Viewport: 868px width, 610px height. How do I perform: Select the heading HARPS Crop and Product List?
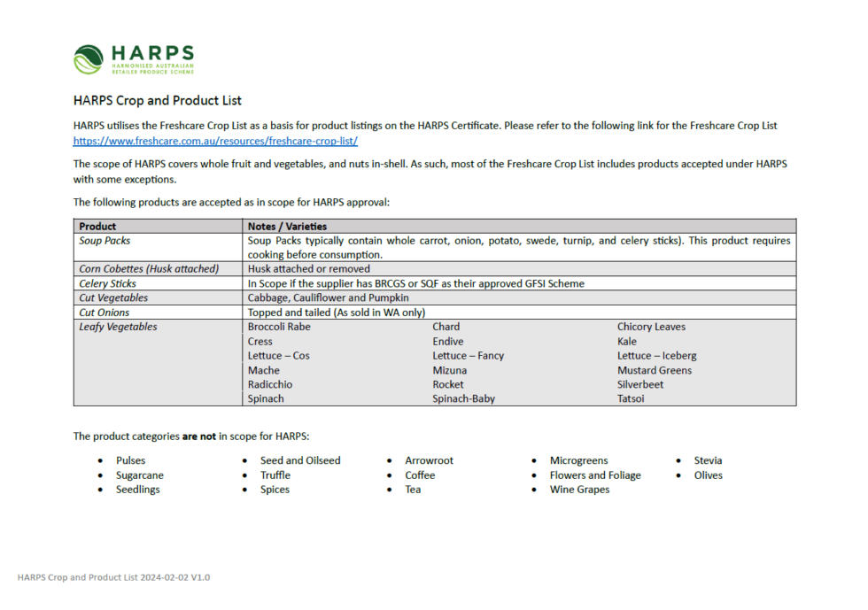155,100
